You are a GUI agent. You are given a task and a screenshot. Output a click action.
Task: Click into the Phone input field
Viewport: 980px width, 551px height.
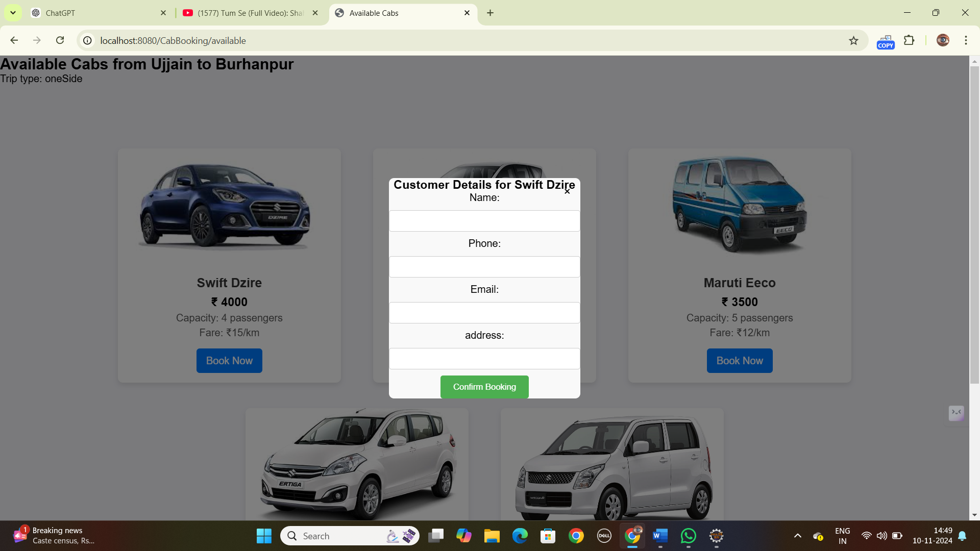(x=484, y=267)
